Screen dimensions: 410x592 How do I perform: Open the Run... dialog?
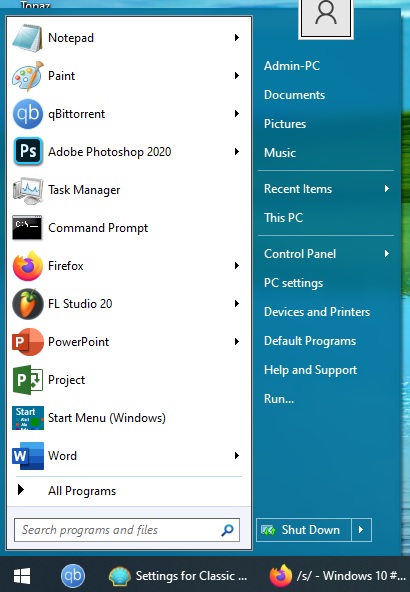pyautogui.click(x=279, y=399)
